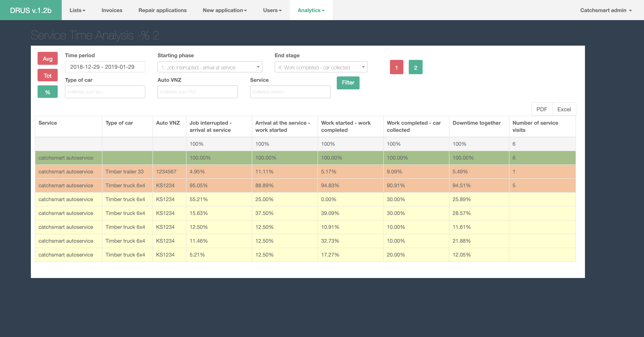Focus the Auto VNZ input field
644x337 pixels.
point(197,92)
